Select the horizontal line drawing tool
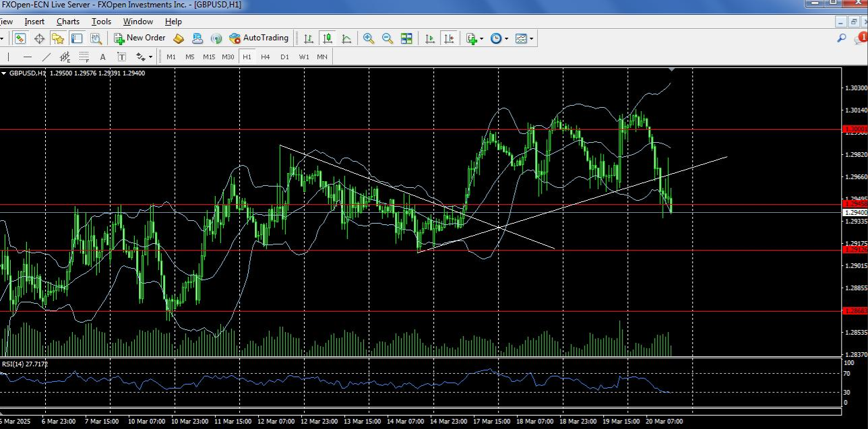This screenshot has height=429, width=868. 27,57
